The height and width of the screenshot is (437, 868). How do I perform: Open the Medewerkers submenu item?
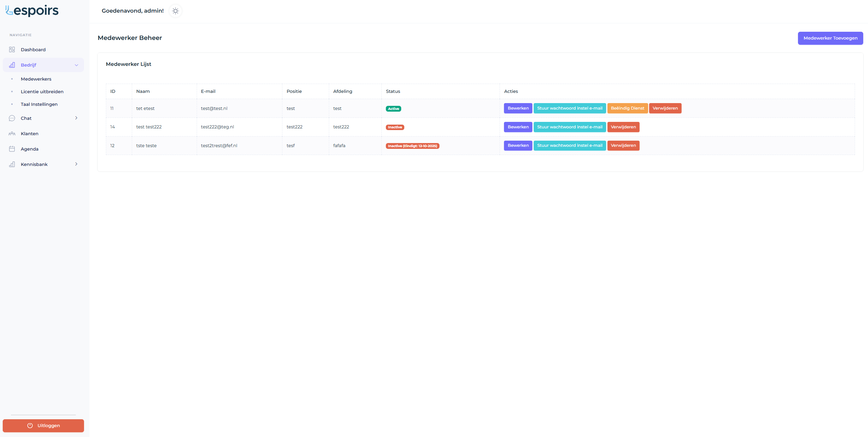click(x=36, y=79)
